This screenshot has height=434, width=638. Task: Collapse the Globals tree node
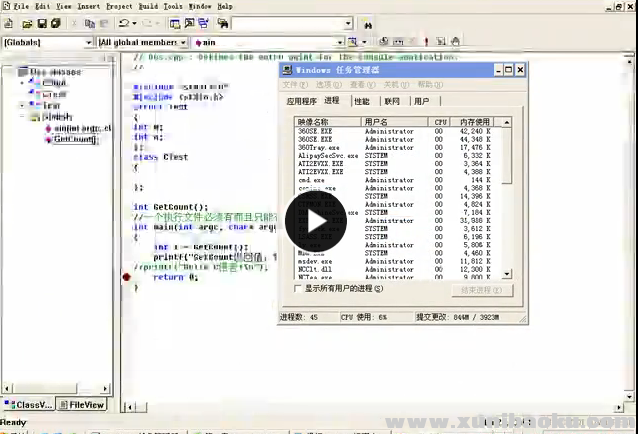pyautogui.click(x=21, y=117)
